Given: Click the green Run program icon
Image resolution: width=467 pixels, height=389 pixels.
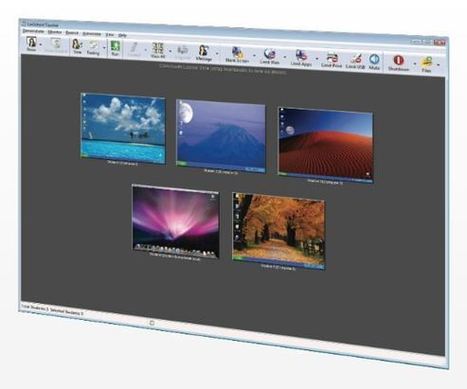Looking at the screenshot, I should (115, 49).
